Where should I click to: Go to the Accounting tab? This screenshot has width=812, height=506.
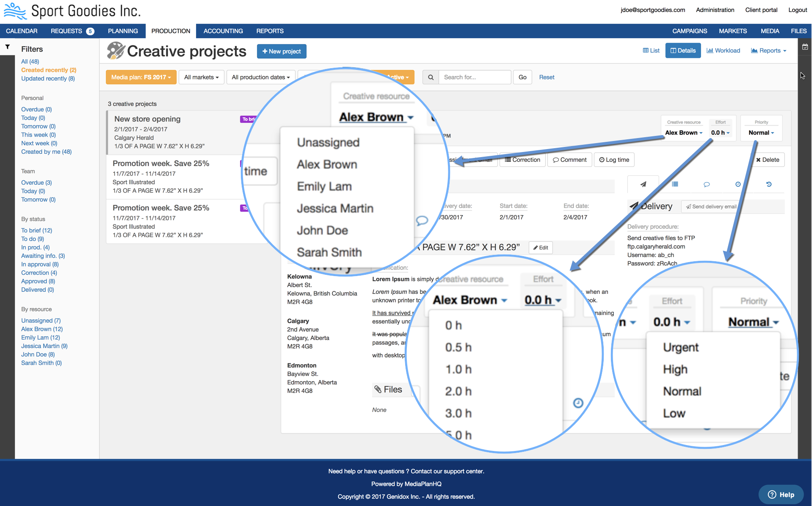coord(223,31)
